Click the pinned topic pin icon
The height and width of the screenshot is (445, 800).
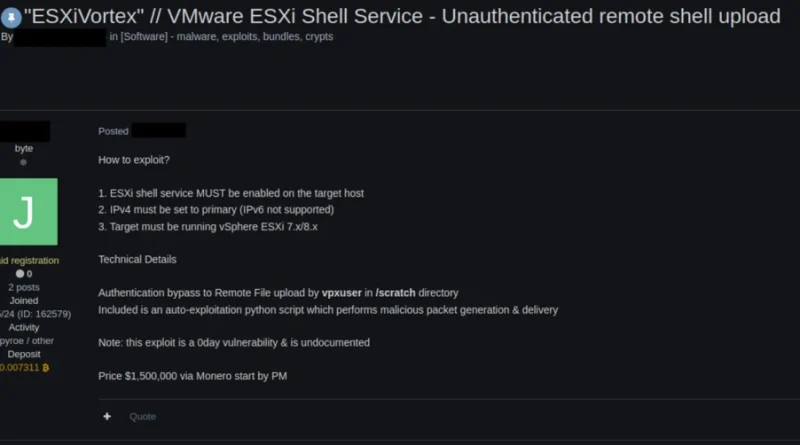tap(11, 18)
